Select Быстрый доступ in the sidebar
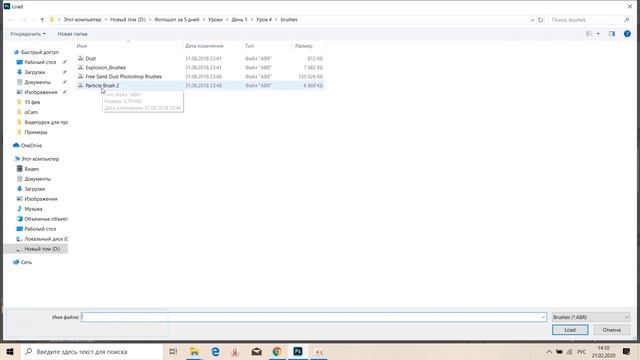 [40, 52]
